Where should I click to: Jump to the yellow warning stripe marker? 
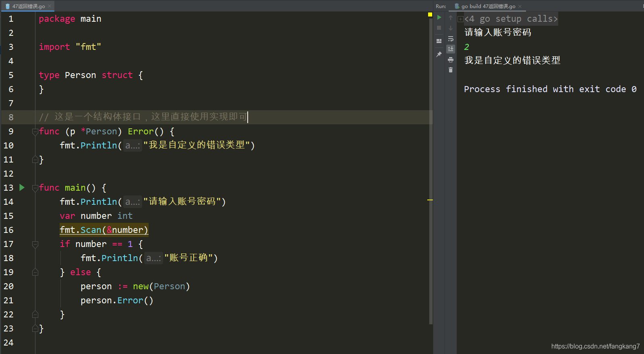[x=430, y=200]
